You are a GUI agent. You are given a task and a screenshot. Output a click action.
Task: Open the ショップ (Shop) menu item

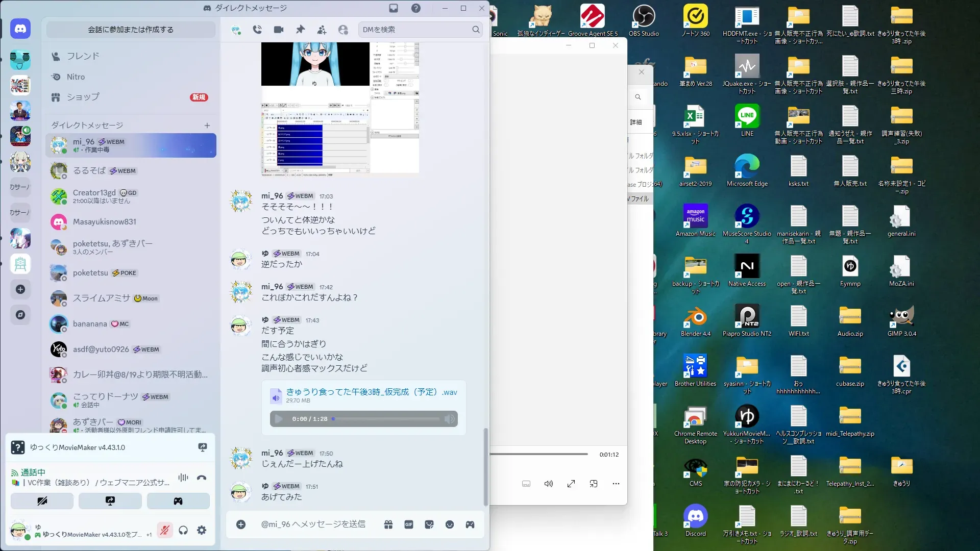tap(83, 97)
